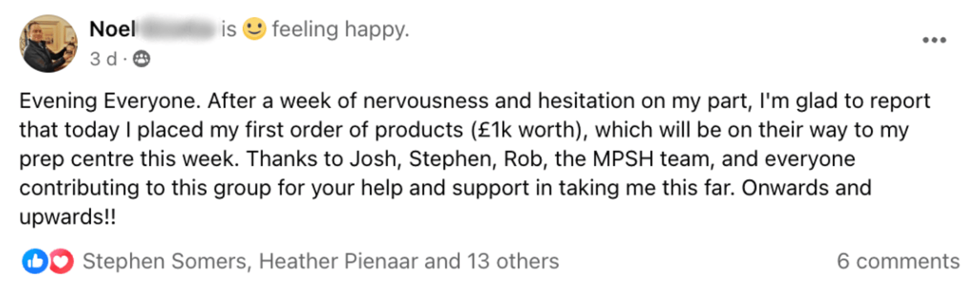The width and height of the screenshot is (980, 283).
Task: Click the 'feeling happy' status text
Action: point(340,29)
